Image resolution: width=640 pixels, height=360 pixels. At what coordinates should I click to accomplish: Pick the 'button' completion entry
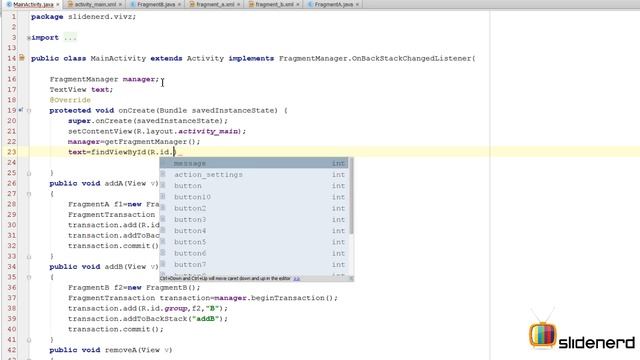point(254,186)
